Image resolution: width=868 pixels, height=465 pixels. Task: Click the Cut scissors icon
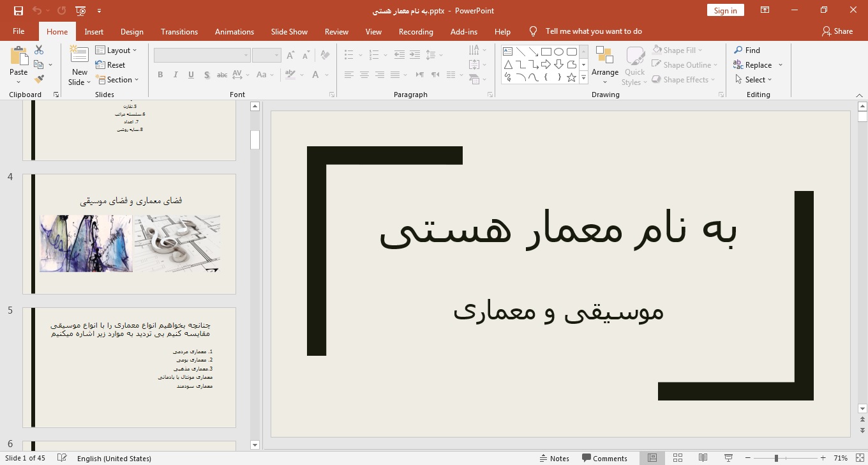point(39,50)
